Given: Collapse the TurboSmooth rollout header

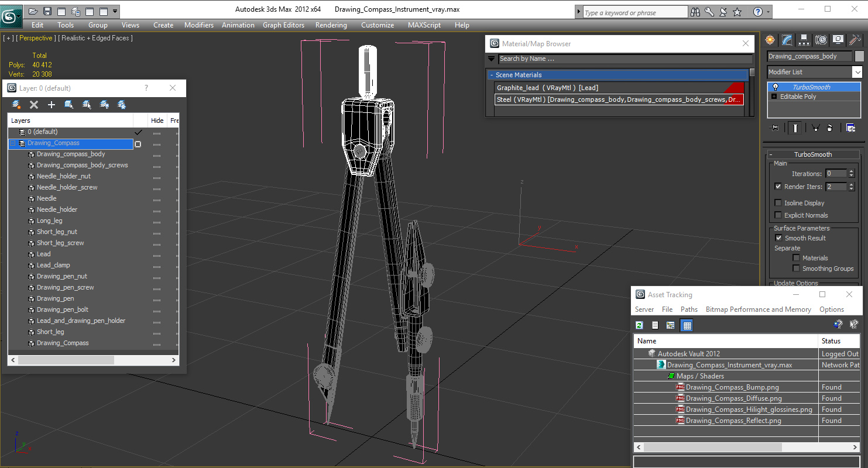Looking at the screenshot, I should [x=812, y=154].
